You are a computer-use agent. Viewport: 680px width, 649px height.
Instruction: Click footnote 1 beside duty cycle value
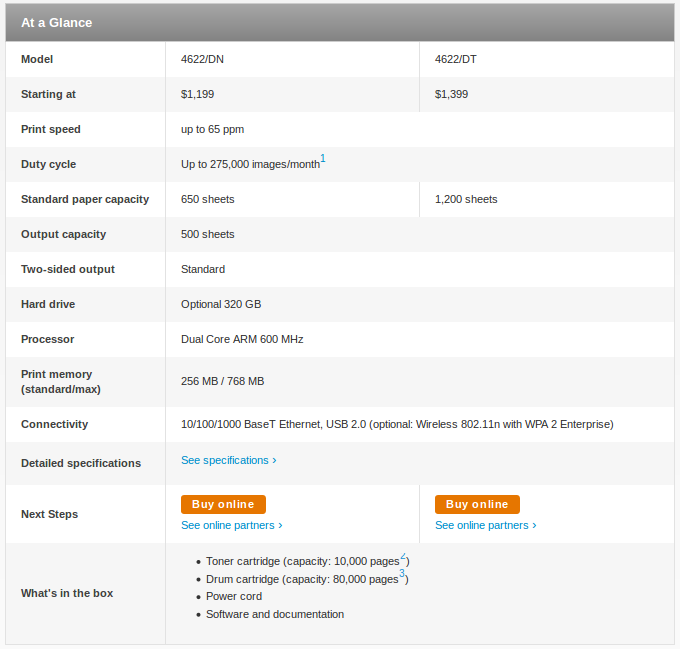[323, 159]
